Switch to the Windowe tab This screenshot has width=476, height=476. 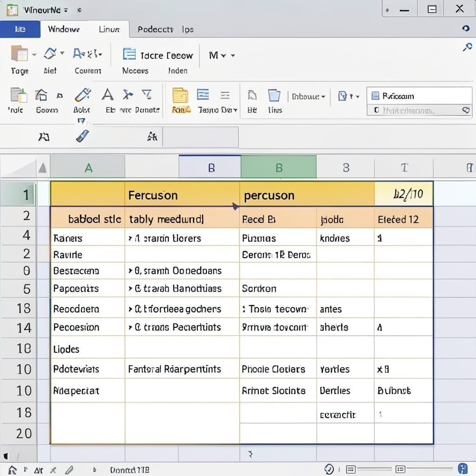tap(64, 29)
